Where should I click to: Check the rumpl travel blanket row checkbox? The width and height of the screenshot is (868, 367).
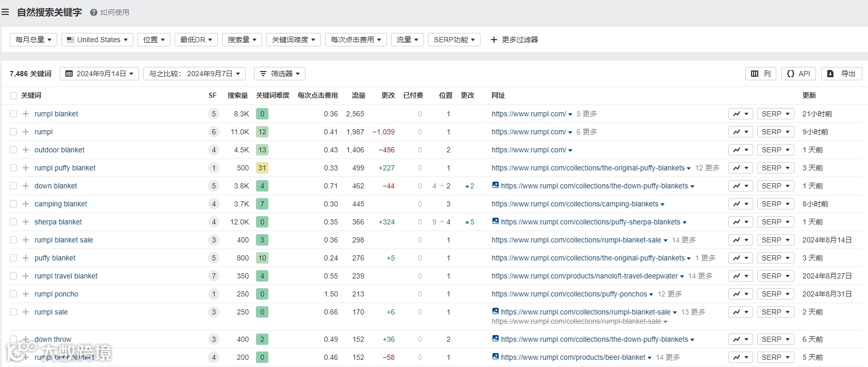point(13,276)
